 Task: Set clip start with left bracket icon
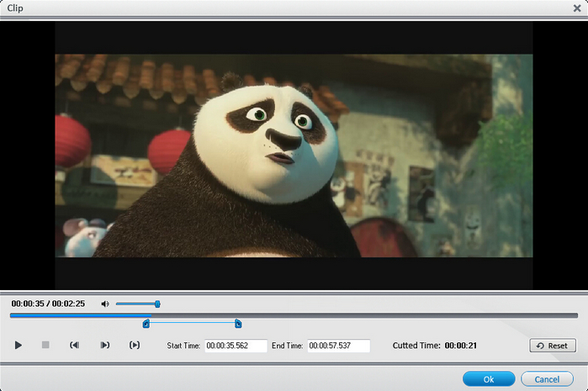pos(75,345)
